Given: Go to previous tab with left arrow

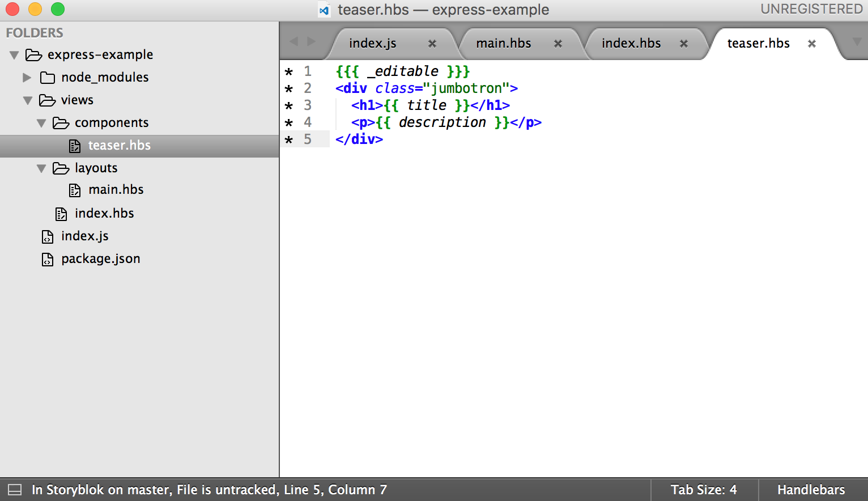Looking at the screenshot, I should (293, 41).
